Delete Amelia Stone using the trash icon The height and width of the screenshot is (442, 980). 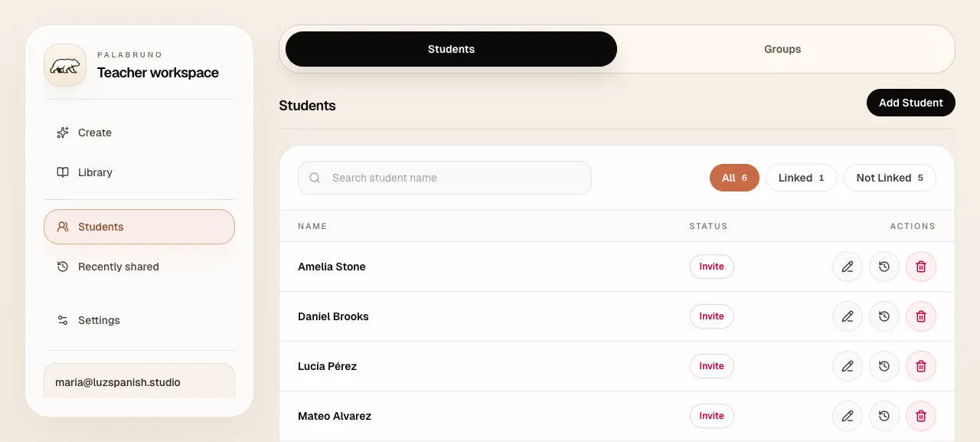point(921,267)
